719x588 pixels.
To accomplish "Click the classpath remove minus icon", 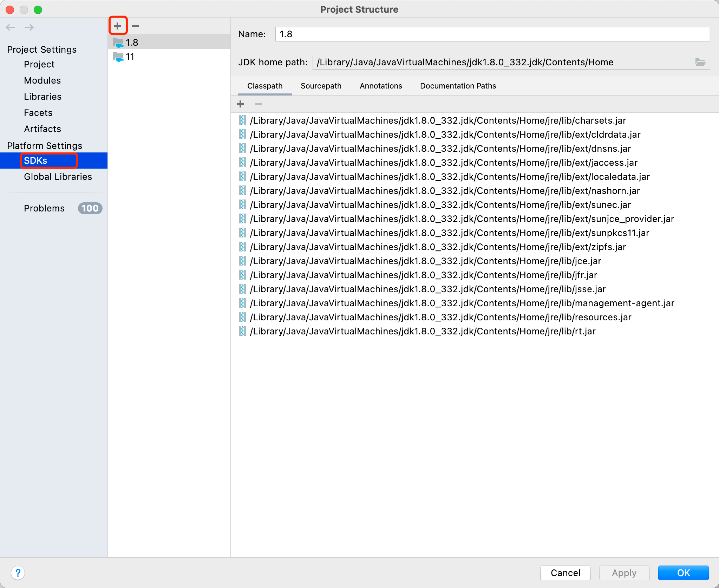I will pyautogui.click(x=259, y=104).
